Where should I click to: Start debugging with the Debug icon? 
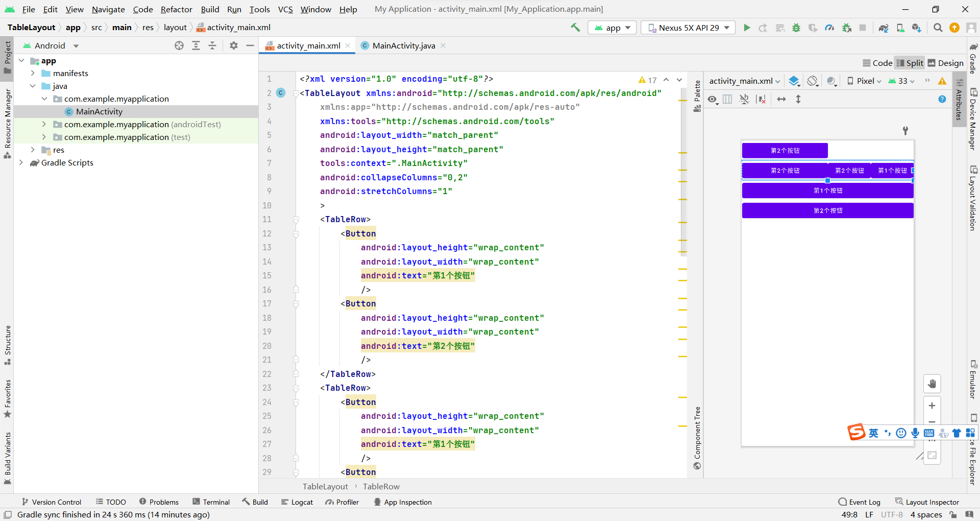click(x=796, y=28)
